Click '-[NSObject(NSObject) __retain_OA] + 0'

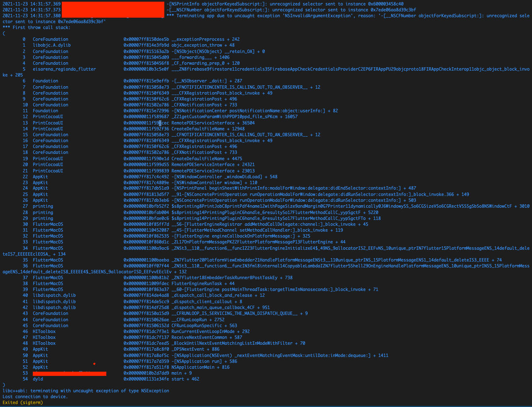pyautogui.click(x=218, y=51)
